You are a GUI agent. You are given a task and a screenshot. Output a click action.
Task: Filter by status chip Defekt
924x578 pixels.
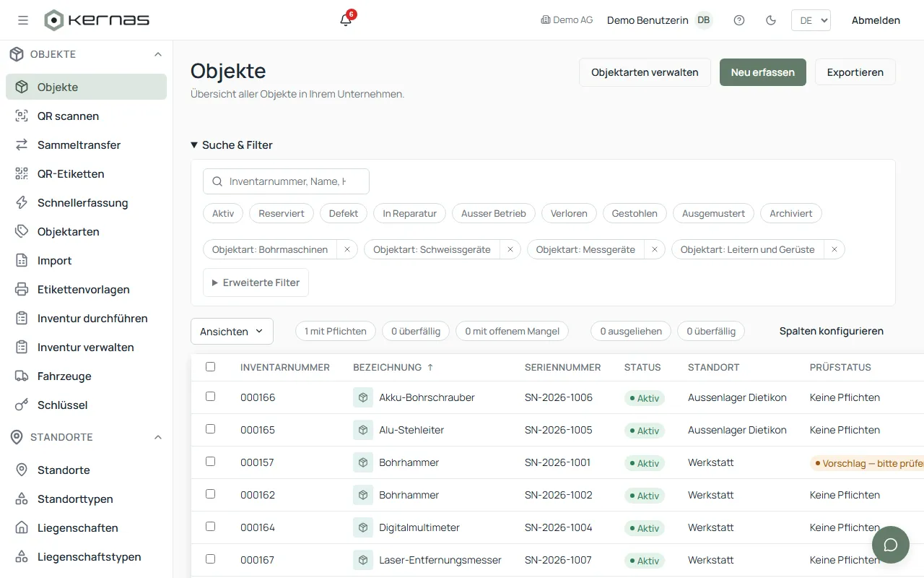344,213
